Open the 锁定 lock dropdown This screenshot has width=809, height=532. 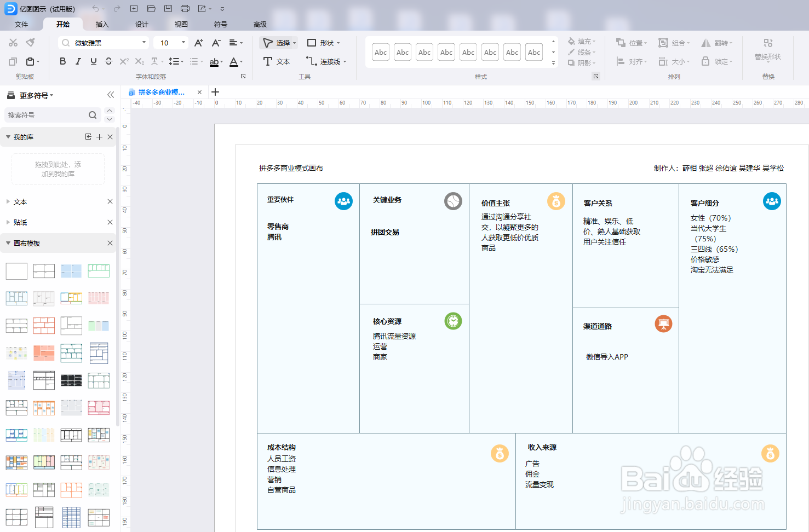(717, 61)
